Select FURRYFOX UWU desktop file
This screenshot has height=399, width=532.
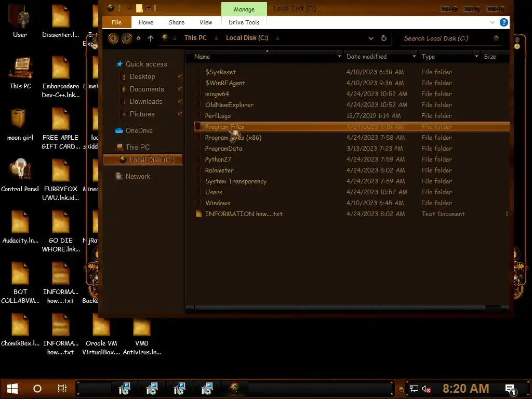60,180
